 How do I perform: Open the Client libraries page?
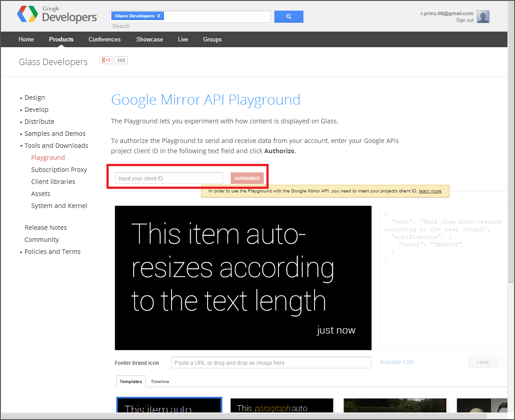click(53, 182)
